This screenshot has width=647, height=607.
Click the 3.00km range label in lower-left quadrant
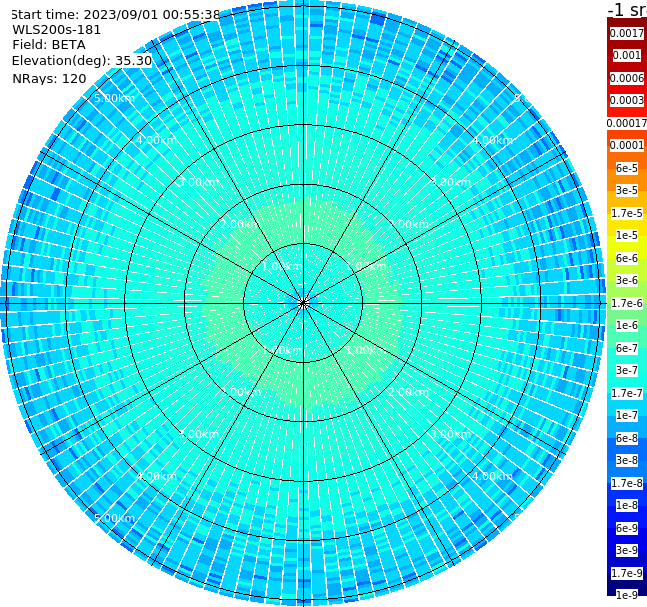pos(198,434)
